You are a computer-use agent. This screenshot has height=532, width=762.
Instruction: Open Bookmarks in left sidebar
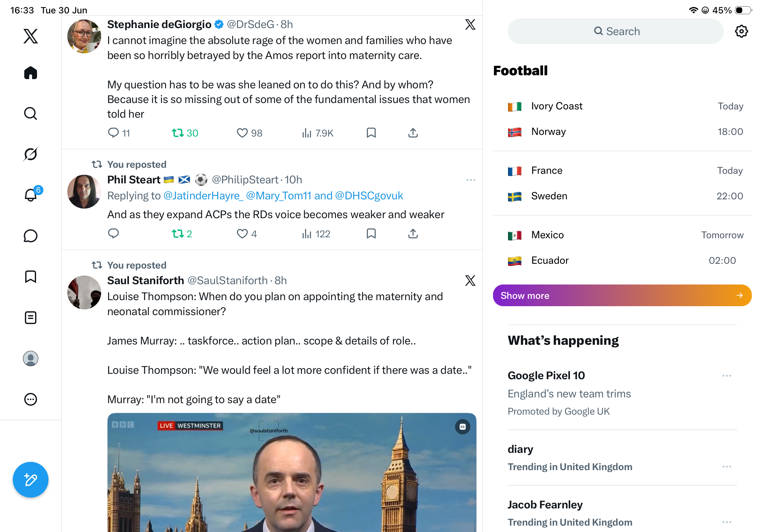pos(31,277)
